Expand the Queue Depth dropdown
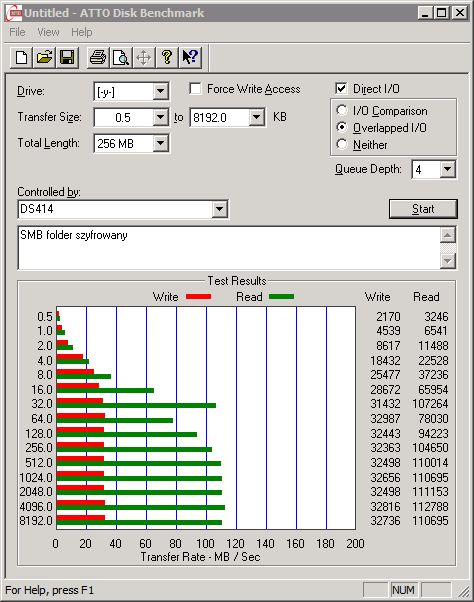This screenshot has height=602, width=474. point(448,169)
